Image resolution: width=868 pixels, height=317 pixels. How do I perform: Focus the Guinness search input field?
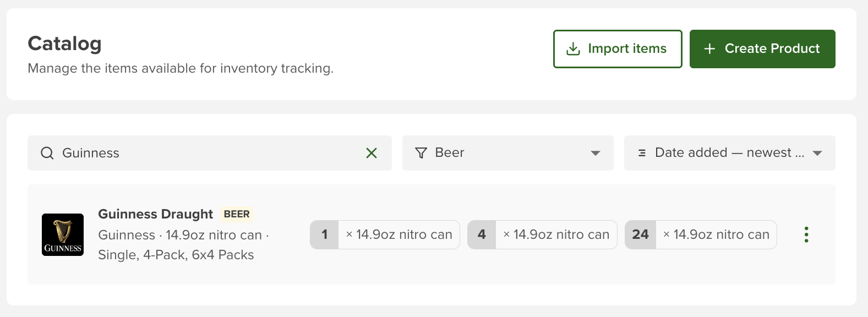(x=210, y=153)
